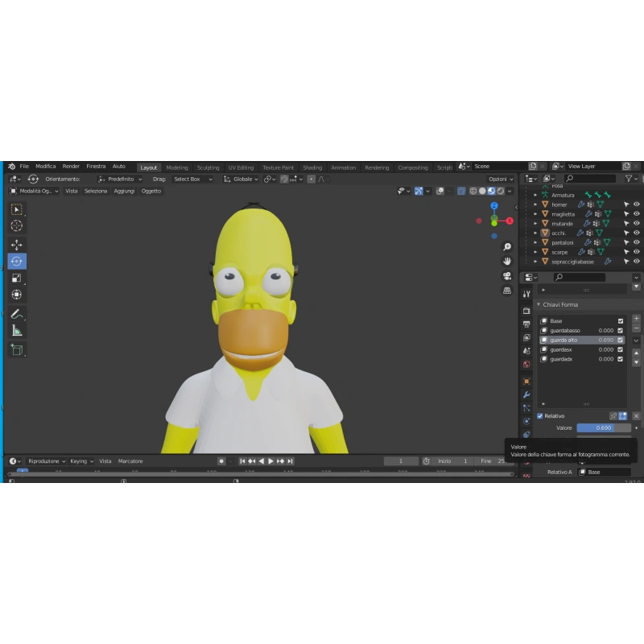Switch to the Sculpting workspace tab
The width and height of the screenshot is (644, 644).
pos(208,167)
